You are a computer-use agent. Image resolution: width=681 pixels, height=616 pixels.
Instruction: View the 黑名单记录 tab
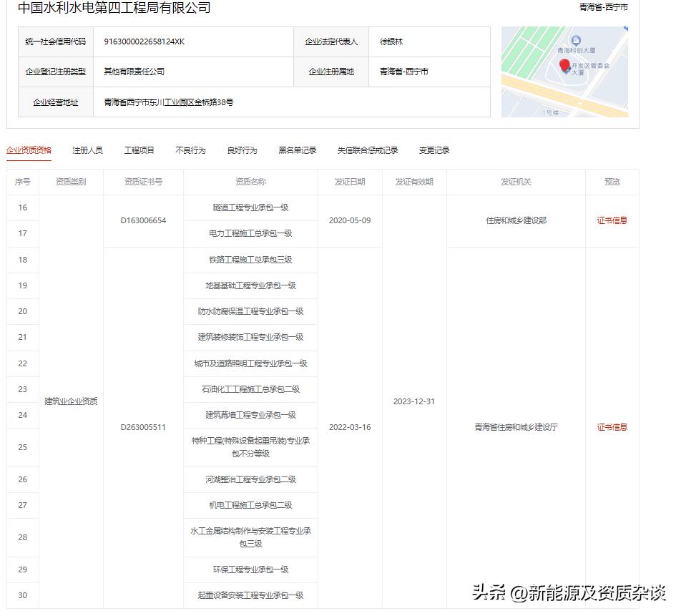pyautogui.click(x=297, y=150)
